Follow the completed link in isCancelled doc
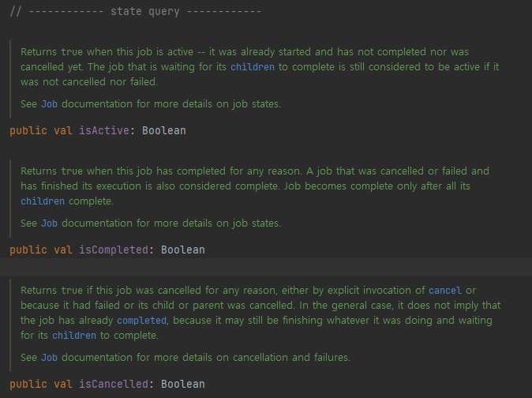This screenshot has width=532, height=398. [x=141, y=321]
